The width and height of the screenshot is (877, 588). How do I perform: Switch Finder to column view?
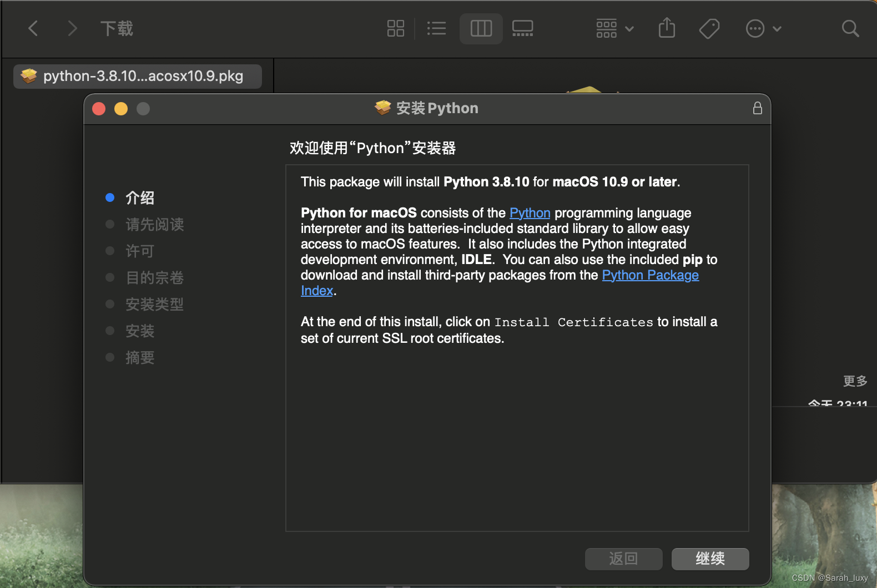(x=481, y=28)
